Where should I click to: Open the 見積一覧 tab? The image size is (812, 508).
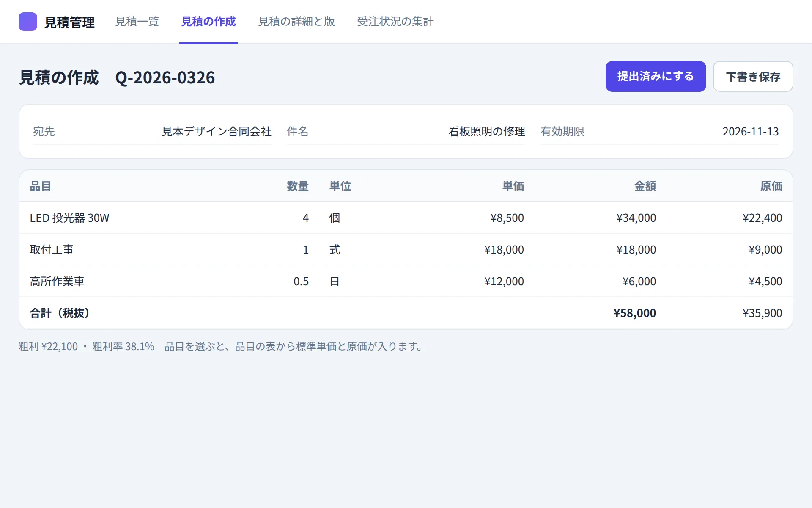(137, 22)
